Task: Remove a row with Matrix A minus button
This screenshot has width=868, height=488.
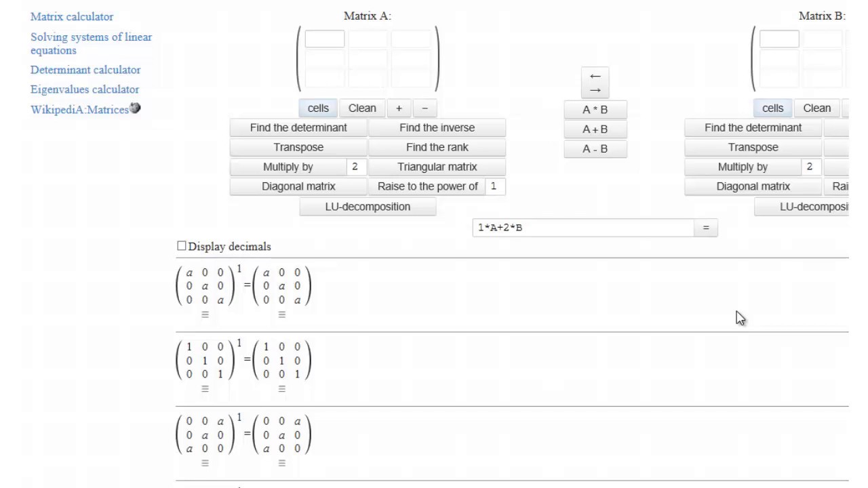Action: (x=425, y=108)
